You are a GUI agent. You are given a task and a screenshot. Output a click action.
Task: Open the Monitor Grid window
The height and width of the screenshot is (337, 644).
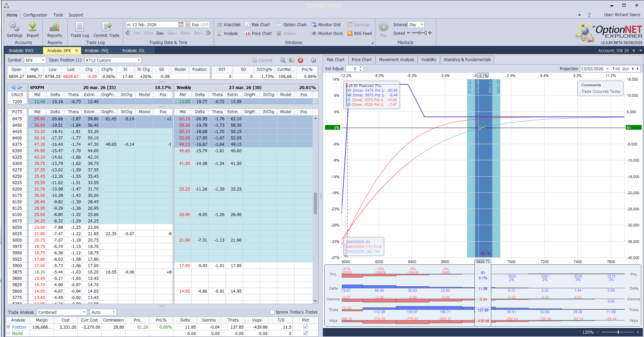click(x=326, y=25)
